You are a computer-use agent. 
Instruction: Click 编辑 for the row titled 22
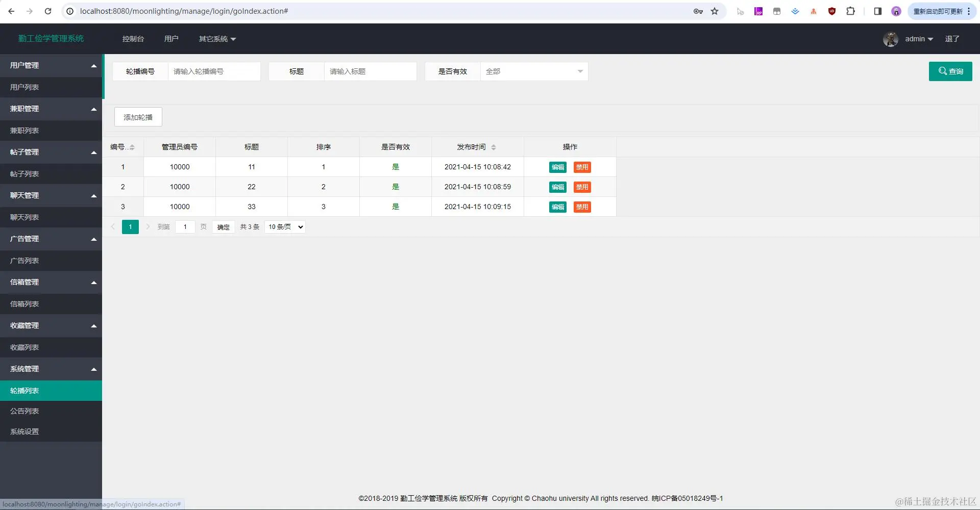coord(558,187)
